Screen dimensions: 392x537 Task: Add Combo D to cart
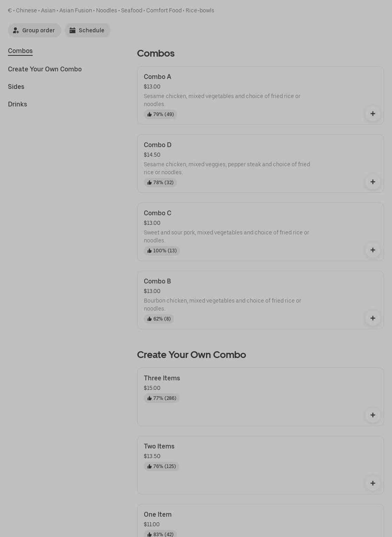click(372, 182)
